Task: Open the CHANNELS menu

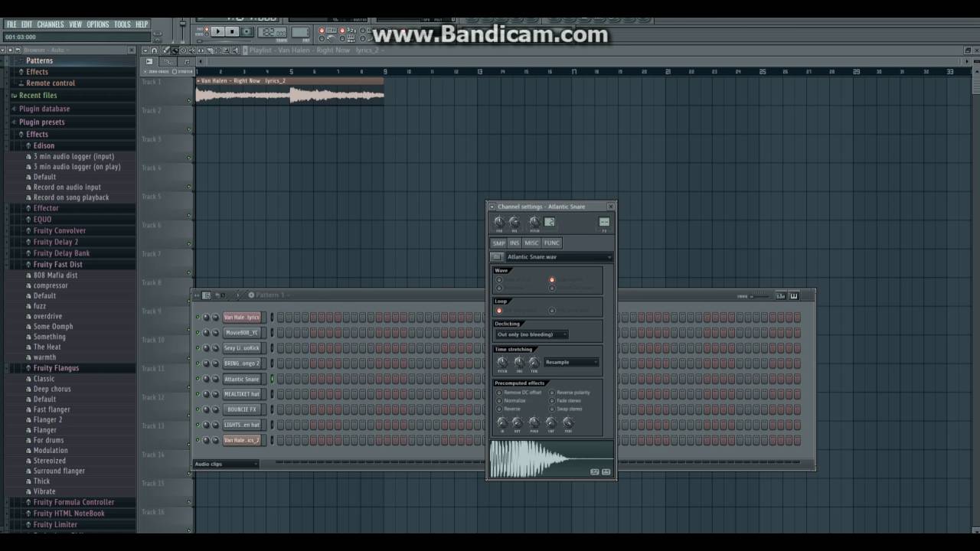Action: pos(51,24)
